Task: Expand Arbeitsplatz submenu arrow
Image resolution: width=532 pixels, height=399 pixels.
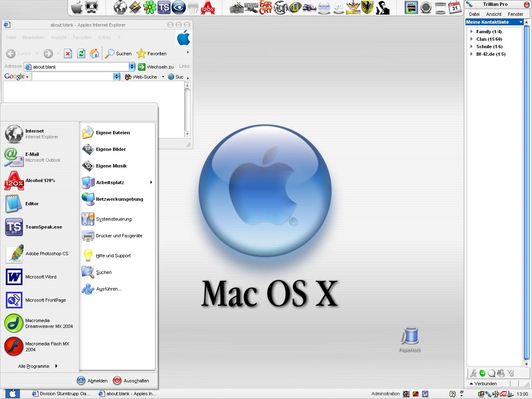Action: click(x=151, y=182)
